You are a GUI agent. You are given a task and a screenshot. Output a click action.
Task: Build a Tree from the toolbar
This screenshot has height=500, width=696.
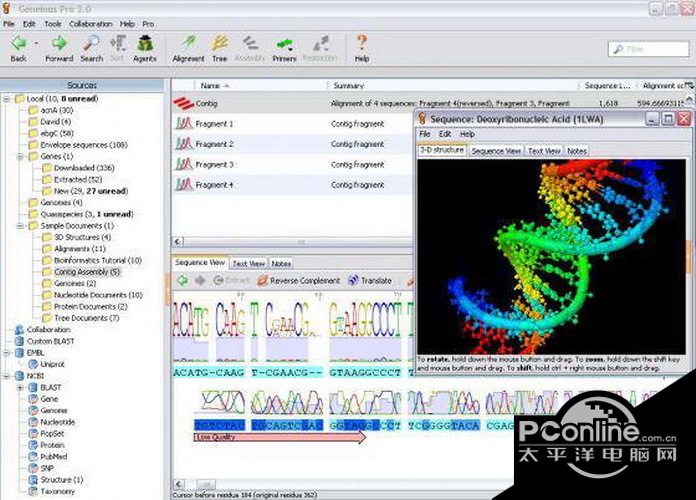click(219, 42)
